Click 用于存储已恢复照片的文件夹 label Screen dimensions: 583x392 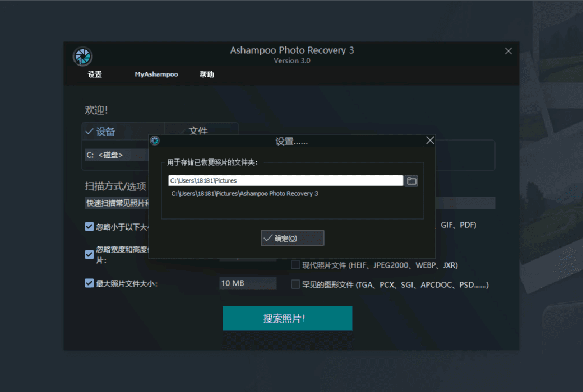click(212, 162)
